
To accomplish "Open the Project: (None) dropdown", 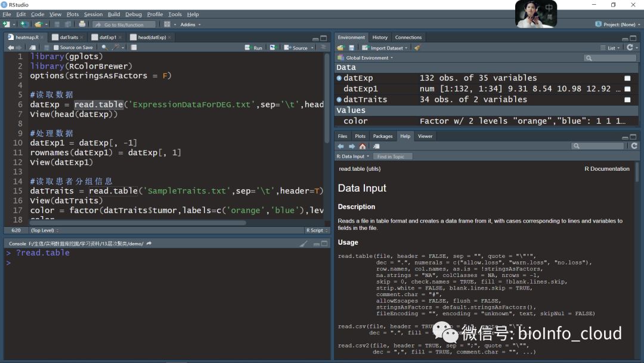I will click(618, 24).
